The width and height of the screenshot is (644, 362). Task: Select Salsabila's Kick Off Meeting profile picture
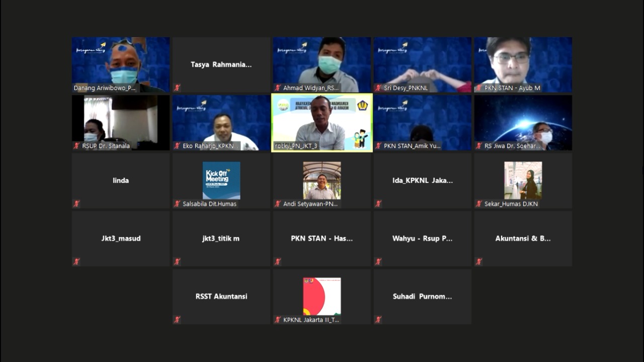(x=221, y=180)
